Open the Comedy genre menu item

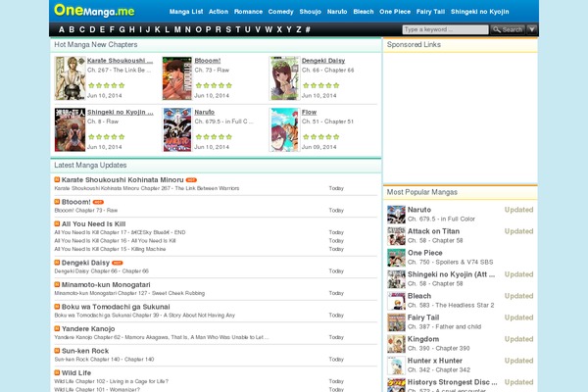coord(280,12)
